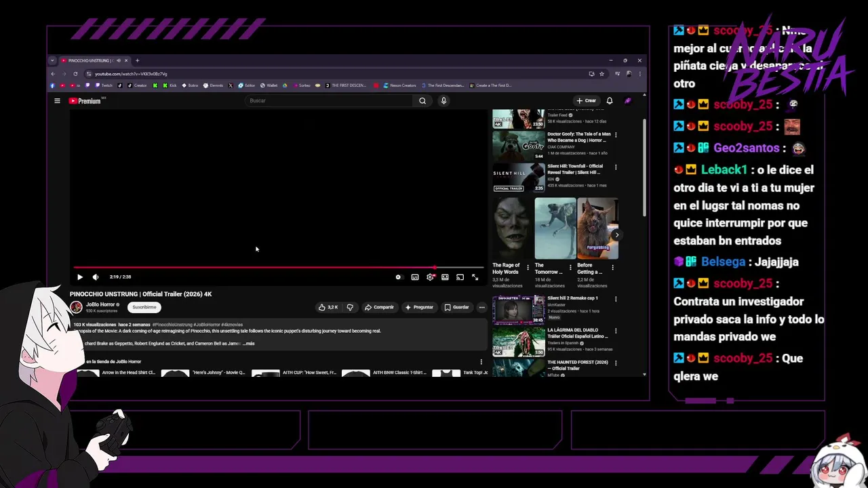868x488 pixels.
Task: Dislike the video with thumbs down
Action: click(x=350, y=307)
